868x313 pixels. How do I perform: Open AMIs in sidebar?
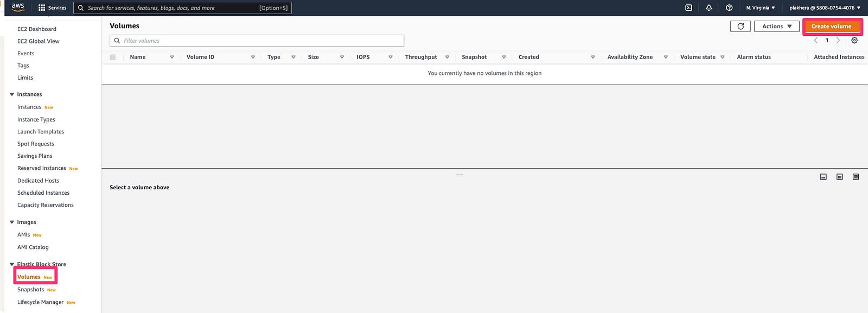[23, 234]
